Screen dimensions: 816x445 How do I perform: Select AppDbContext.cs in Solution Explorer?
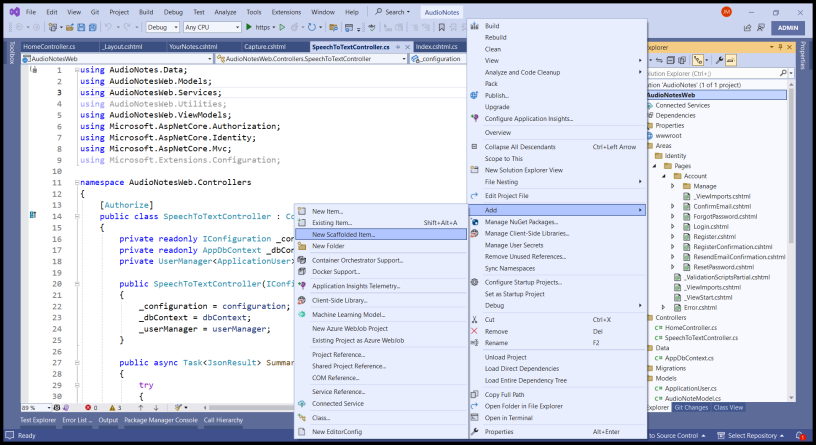pos(689,358)
